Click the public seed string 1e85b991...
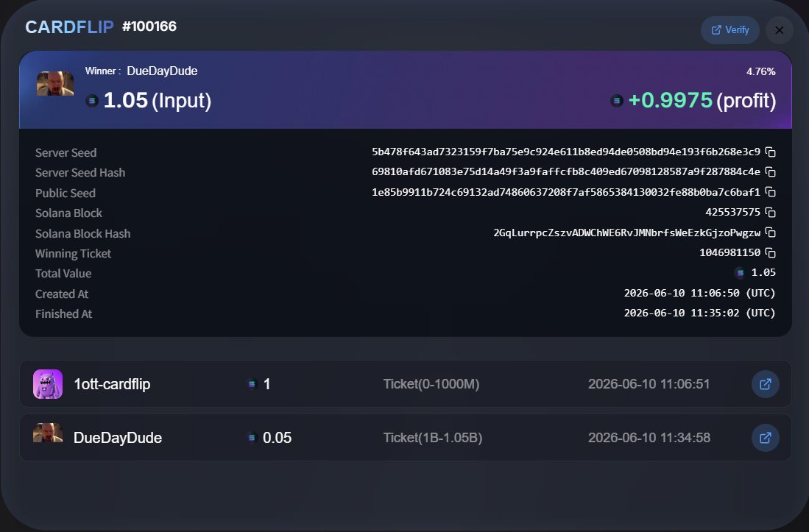The width and height of the screenshot is (809, 532). (566, 192)
